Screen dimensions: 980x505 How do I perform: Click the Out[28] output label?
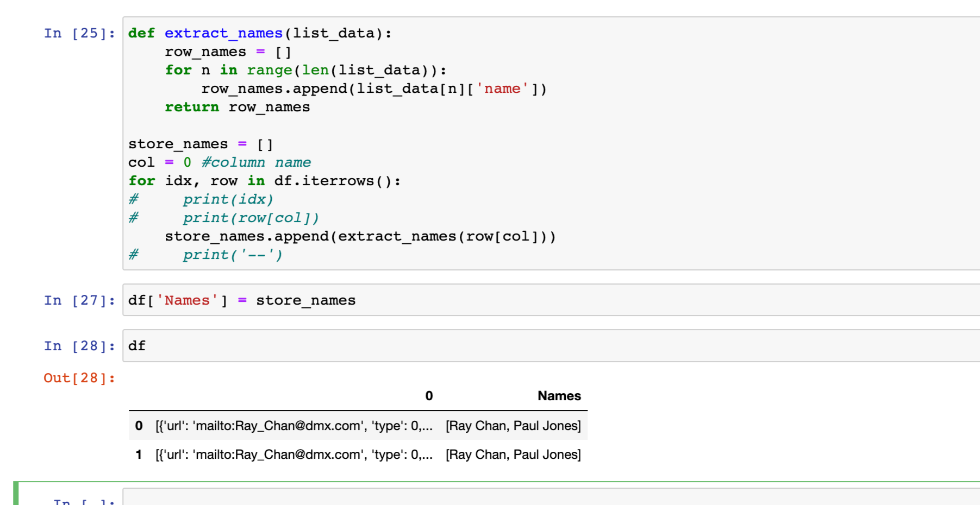[79, 378]
